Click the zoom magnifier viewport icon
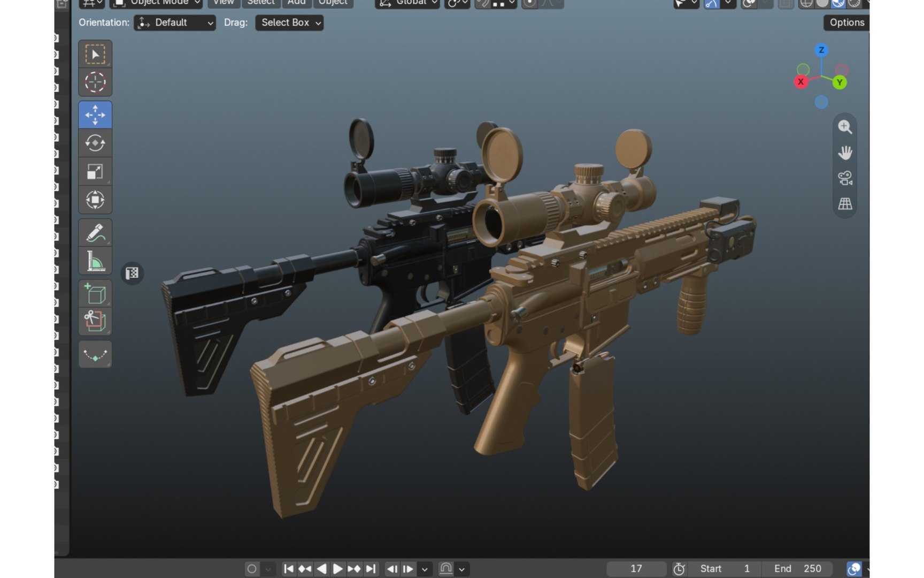924x578 pixels. click(x=845, y=127)
